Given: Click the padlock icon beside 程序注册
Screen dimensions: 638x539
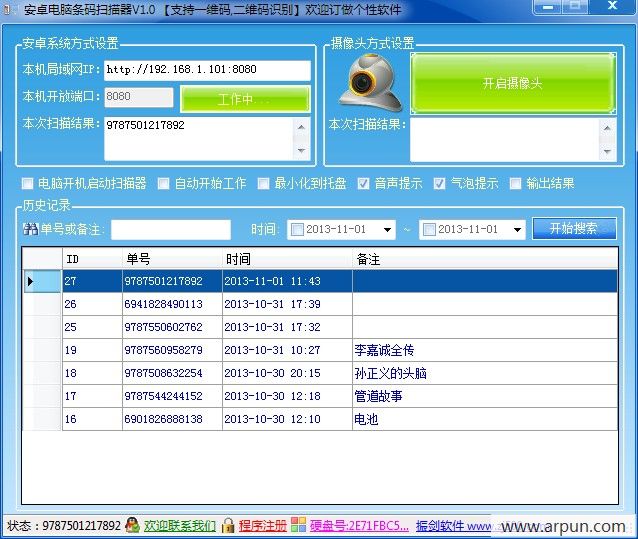Looking at the screenshot, I should (228, 525).
